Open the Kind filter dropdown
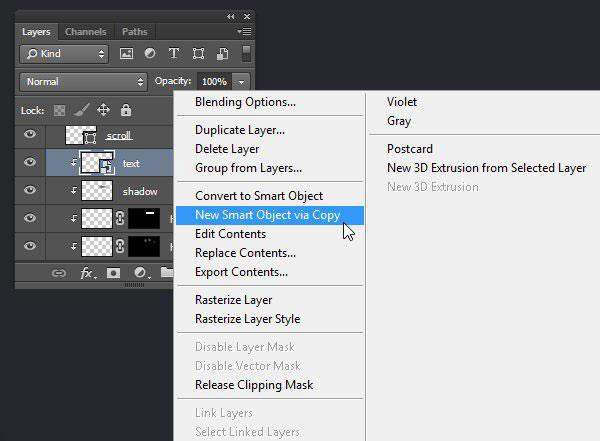This screenshot has height=441, width=600. pos(63,54)
